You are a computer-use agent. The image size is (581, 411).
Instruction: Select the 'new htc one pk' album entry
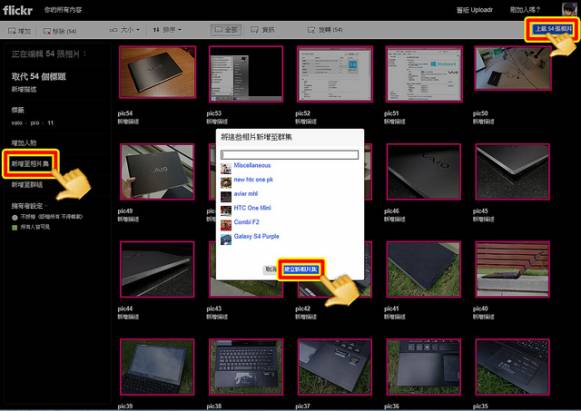coord(253,180)
